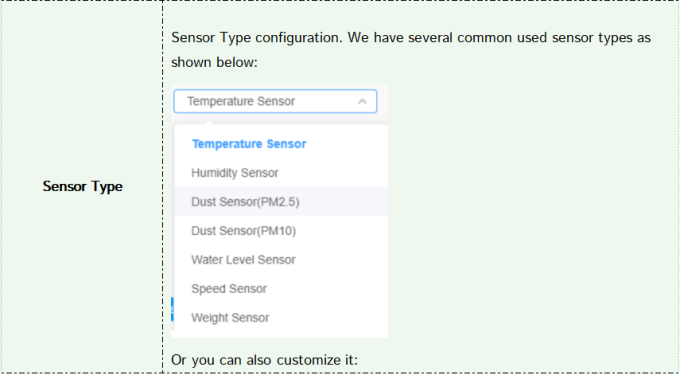Select the Speed Sensor entry
Viewport: 680px width, 375px height.
(281, 289)
